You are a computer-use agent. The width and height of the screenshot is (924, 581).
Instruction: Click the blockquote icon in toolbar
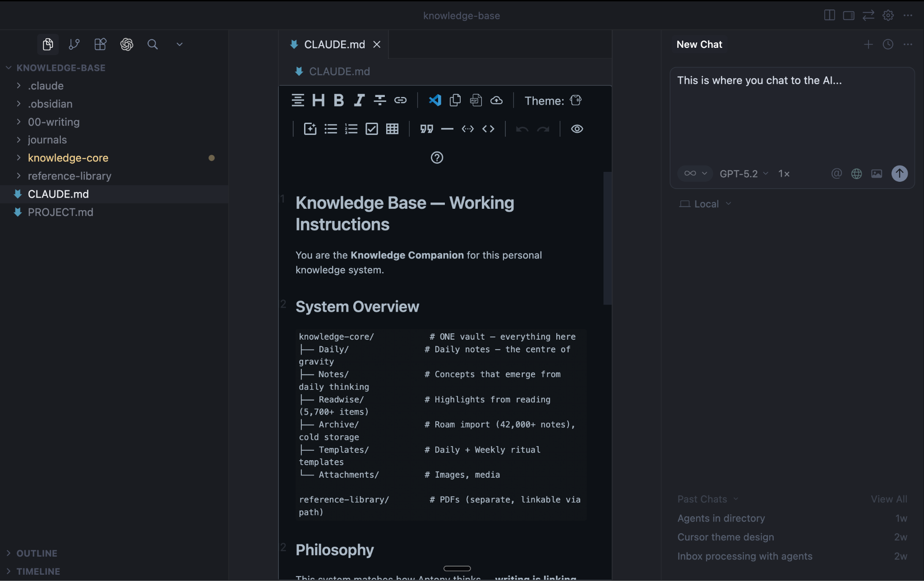426,129
